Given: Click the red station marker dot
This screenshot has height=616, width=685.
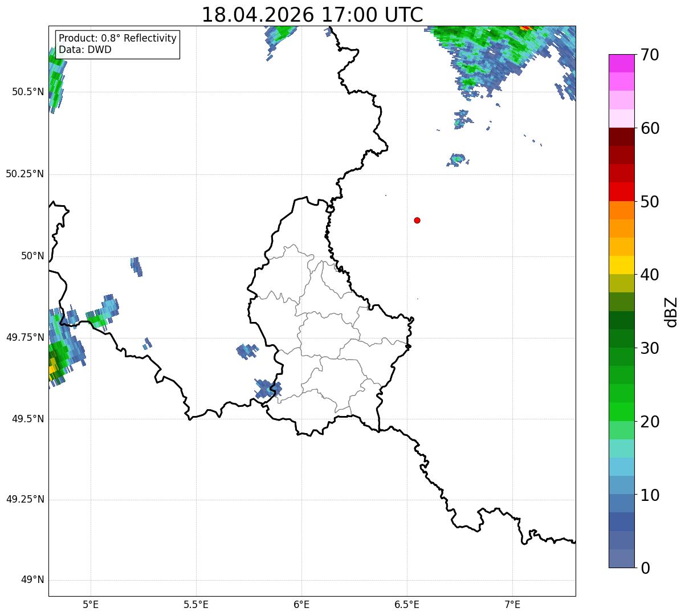Looking at the screenshot, I should (417, 220).
